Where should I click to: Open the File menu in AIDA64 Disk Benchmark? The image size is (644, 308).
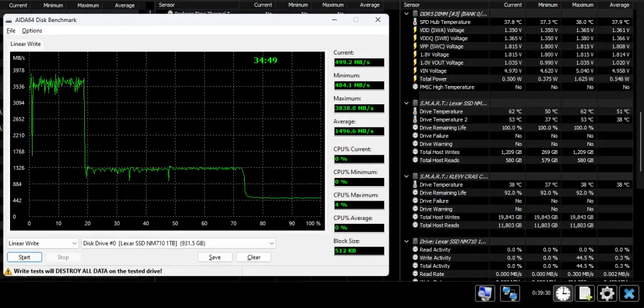pos(11,31)
